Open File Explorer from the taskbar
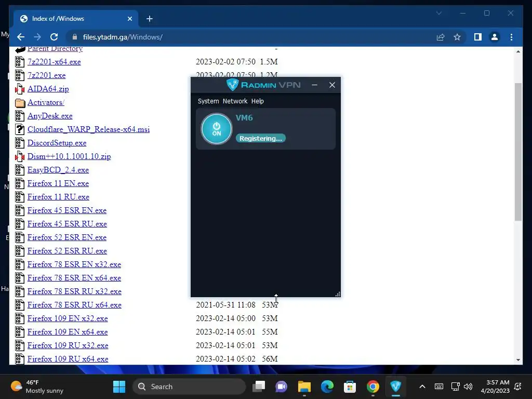This screenshot has height=399, width=532. (x=304, y=387)
